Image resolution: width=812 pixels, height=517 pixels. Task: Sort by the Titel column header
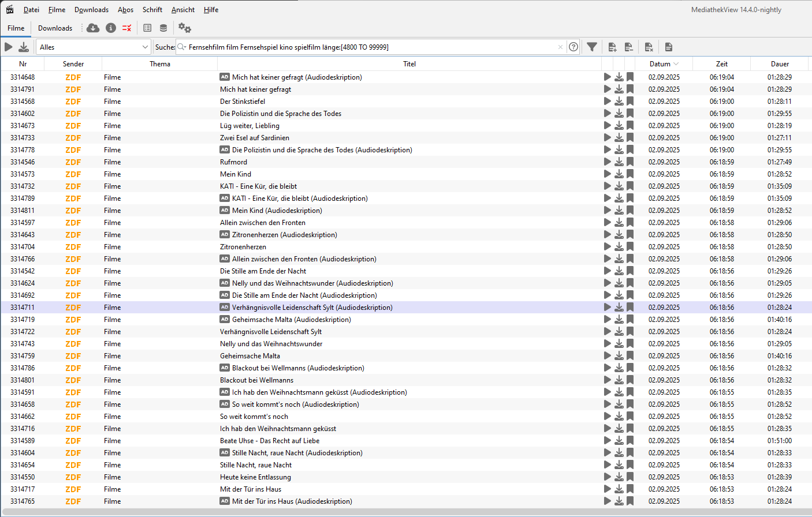(409, 64)
